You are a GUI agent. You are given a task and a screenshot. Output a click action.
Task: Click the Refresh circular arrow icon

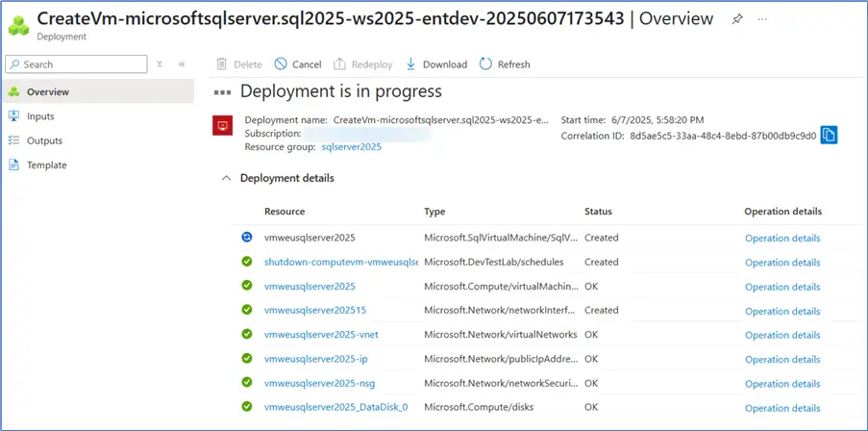click(x=485, y=64)
